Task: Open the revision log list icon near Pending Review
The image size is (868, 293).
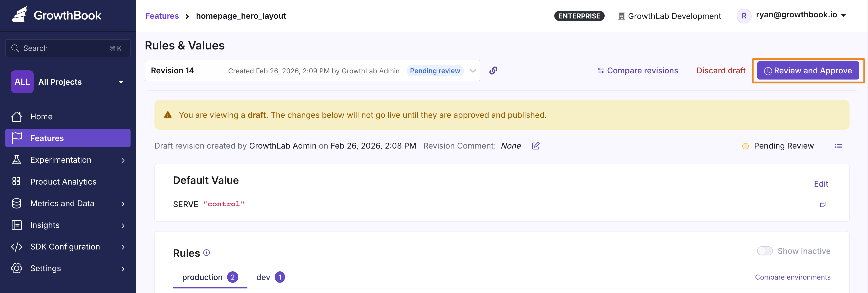Action: pyautogui.click(x=839, y=146)
